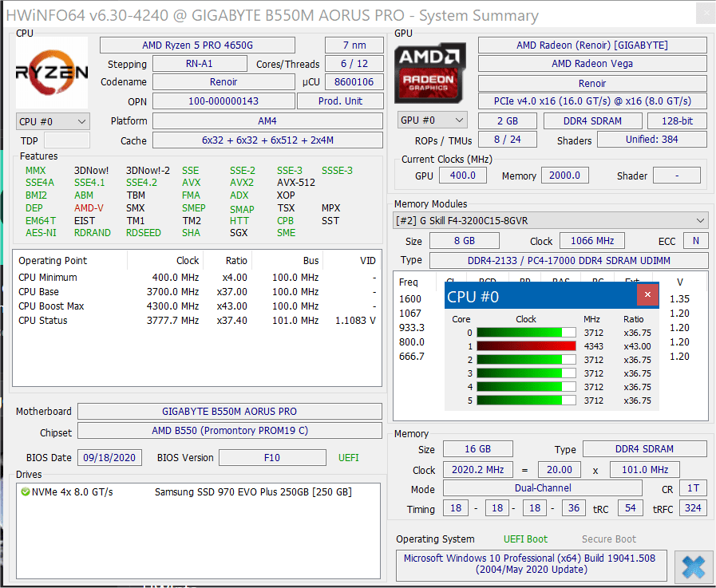Click the BIOS version F10 field

[273, 457]
